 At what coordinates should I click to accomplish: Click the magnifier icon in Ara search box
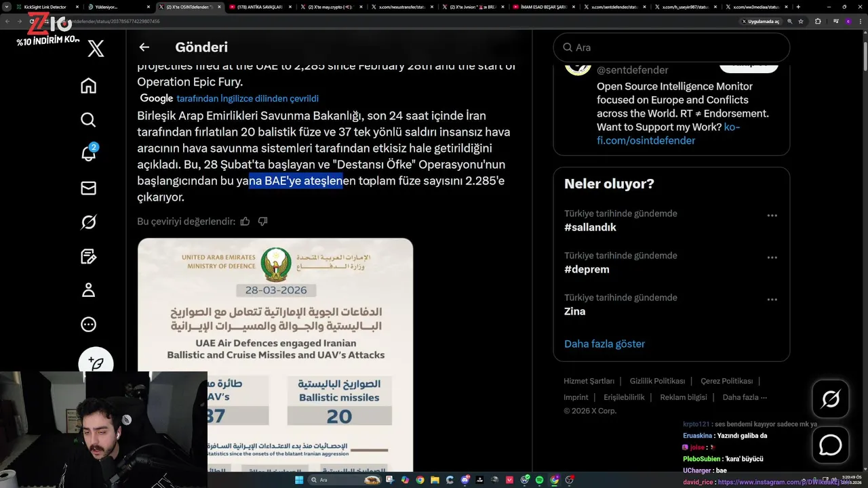pos(568,47)
